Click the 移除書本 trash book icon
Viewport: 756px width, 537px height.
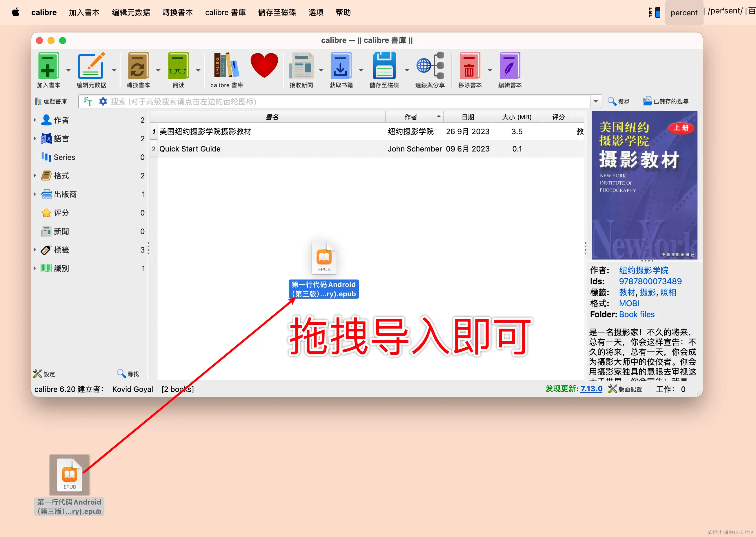tap(470, 66)
